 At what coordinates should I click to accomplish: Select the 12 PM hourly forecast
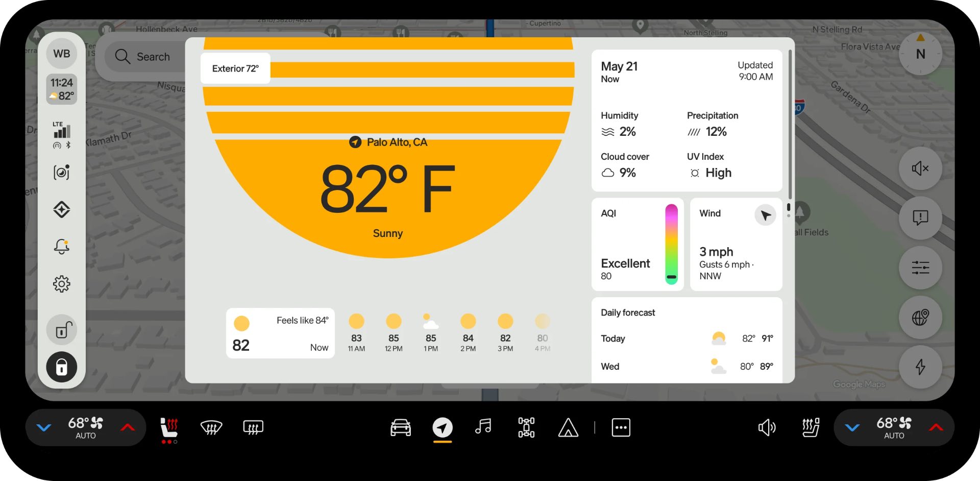(394, 333)
